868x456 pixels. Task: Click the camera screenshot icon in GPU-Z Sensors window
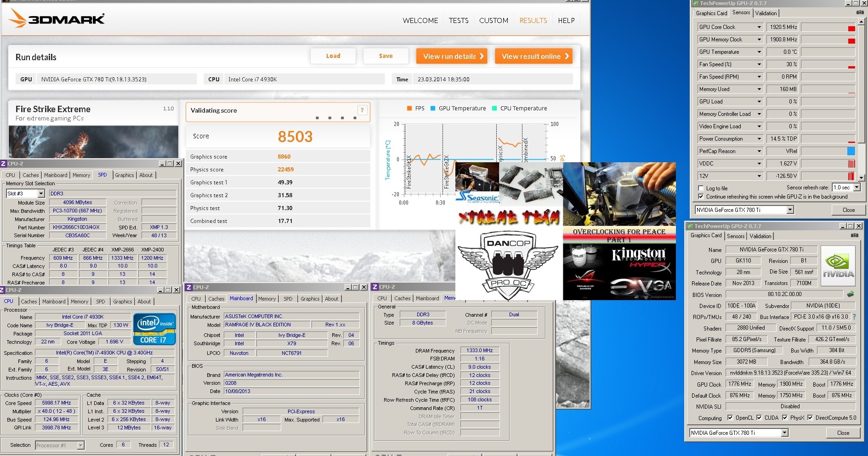[x=860, y=12]
